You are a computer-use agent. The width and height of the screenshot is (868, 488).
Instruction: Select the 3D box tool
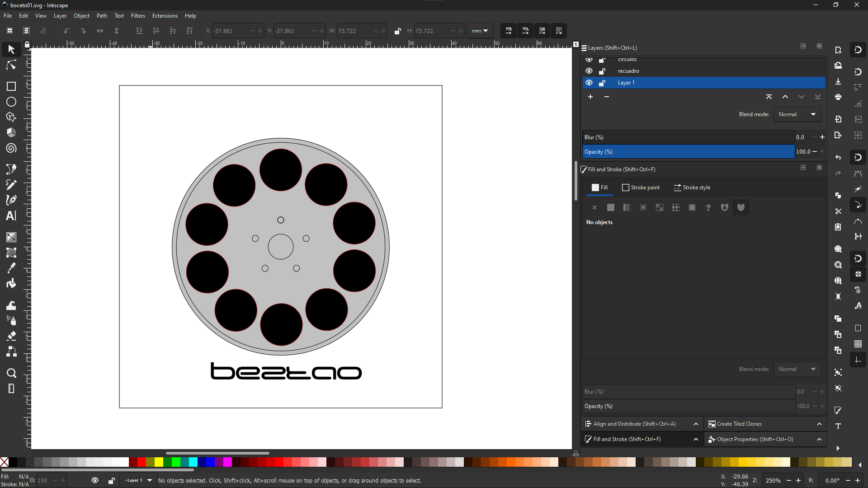[11, 132]
